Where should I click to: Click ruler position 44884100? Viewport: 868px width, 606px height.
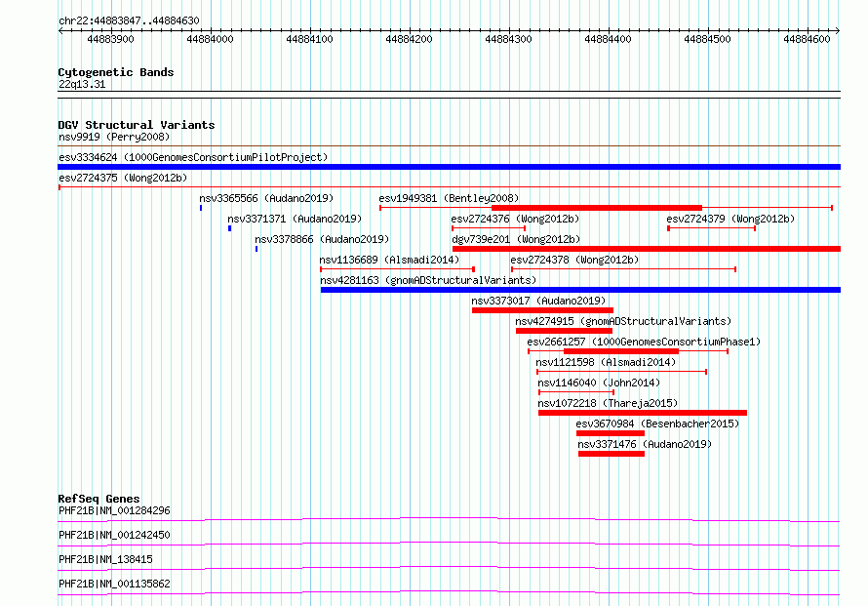(309, 39)
